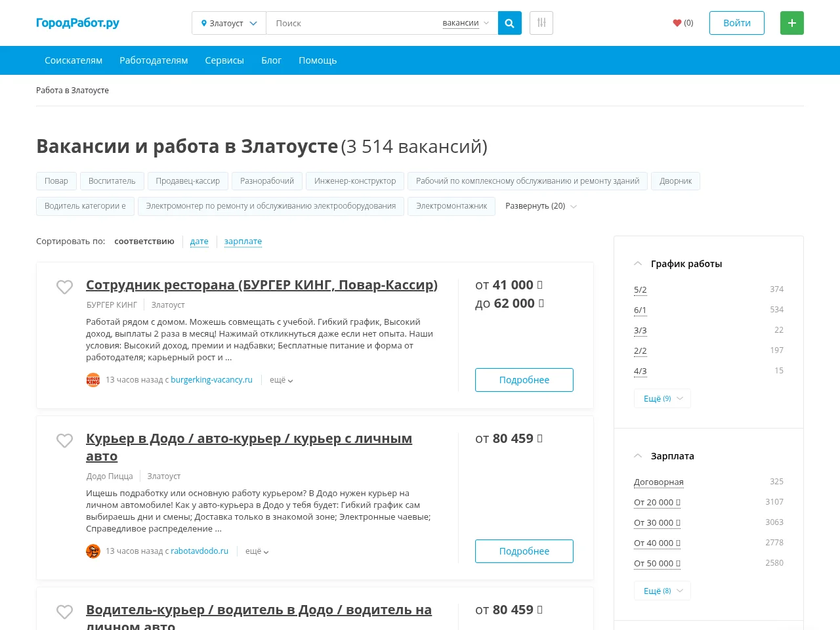Visit the rabotavdodo.ru source link

coord(199,551)
